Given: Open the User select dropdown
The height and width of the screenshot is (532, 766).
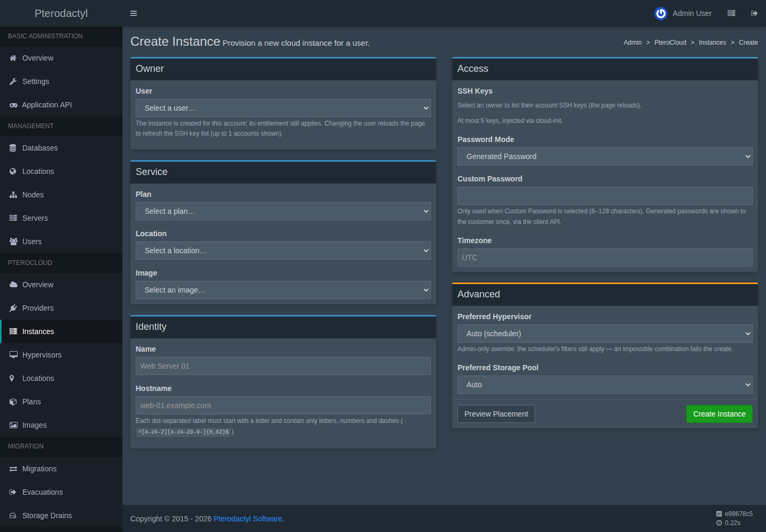Looking at the screenshot, I should click(283, 108).
